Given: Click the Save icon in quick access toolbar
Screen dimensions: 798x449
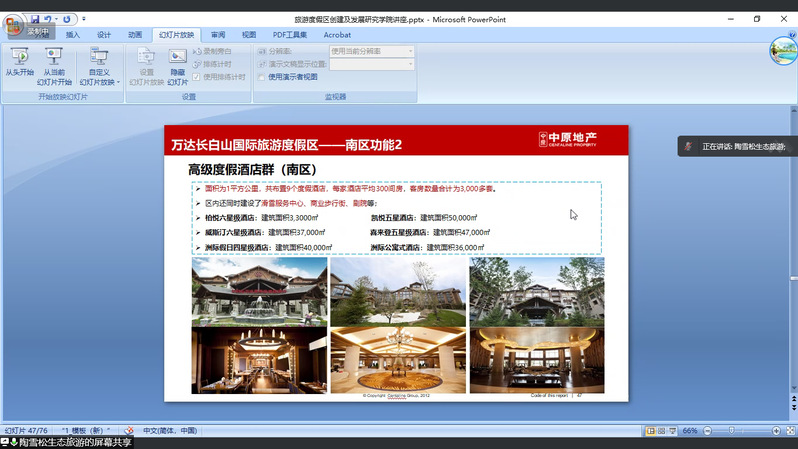Looking at the screenshot, I should 35,19.
